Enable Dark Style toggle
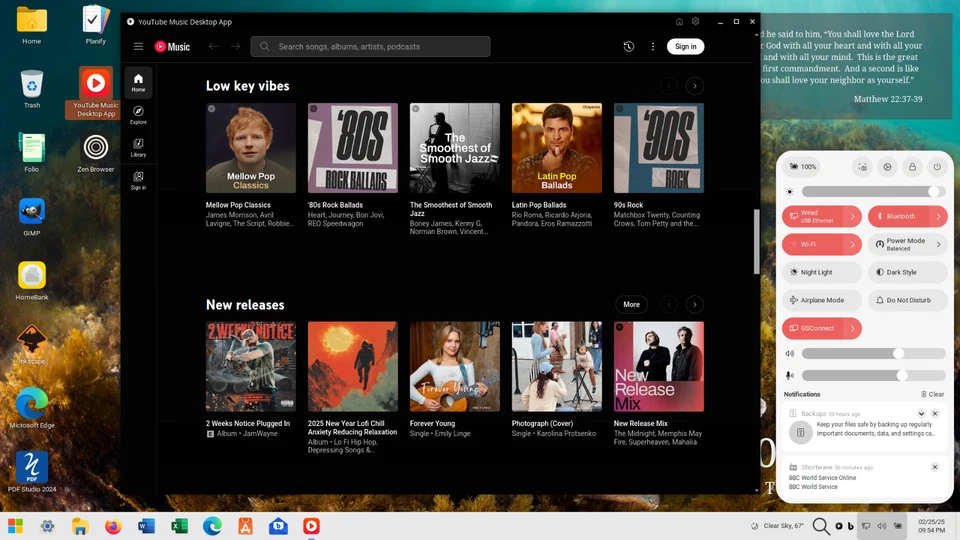 tap(907, 272)
